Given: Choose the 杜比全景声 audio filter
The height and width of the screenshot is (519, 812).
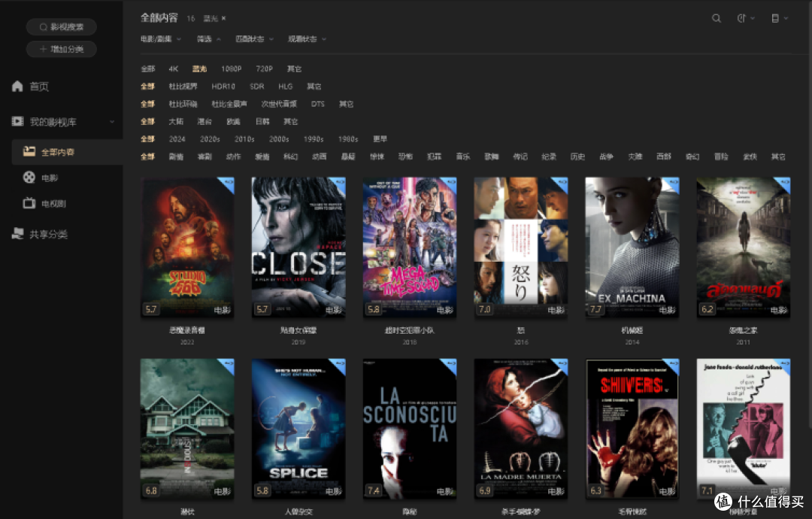Looking at the screenshot, I should click(229, 104).
